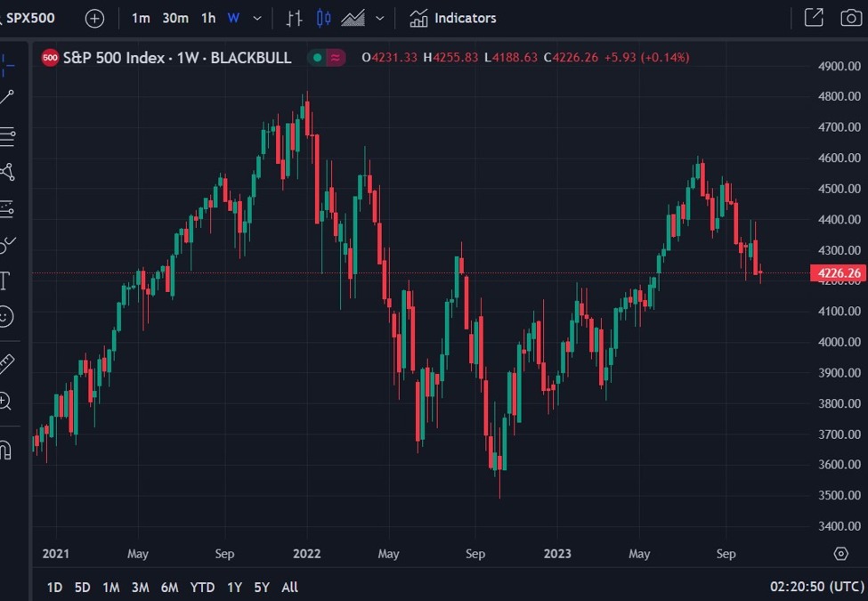Select the 1D range tab at bottom
Viewport: 868px width, 601px height.
(54, 588)
